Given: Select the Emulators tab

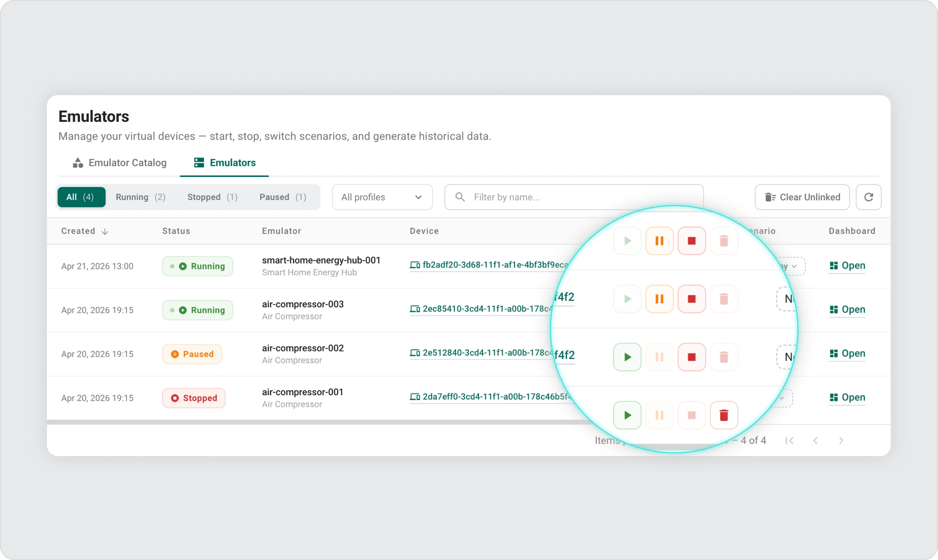Looking at the screenshot, I should pos(225,163).
